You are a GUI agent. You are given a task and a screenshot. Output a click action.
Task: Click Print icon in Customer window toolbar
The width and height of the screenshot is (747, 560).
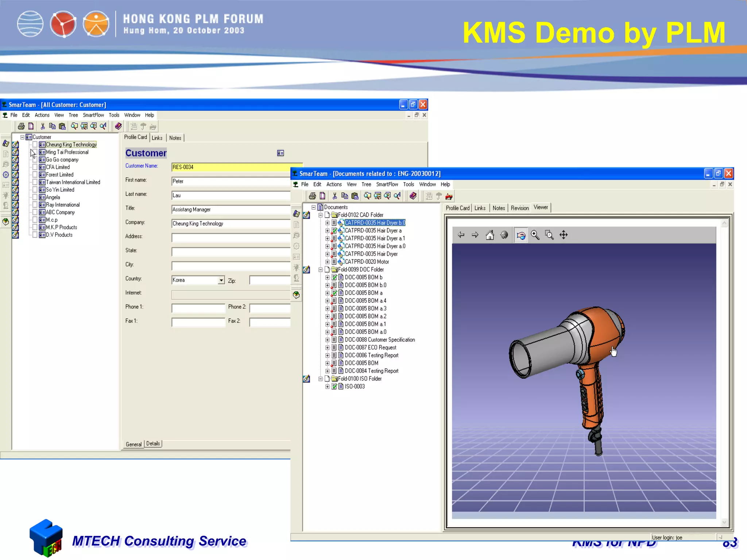point(21,127)
